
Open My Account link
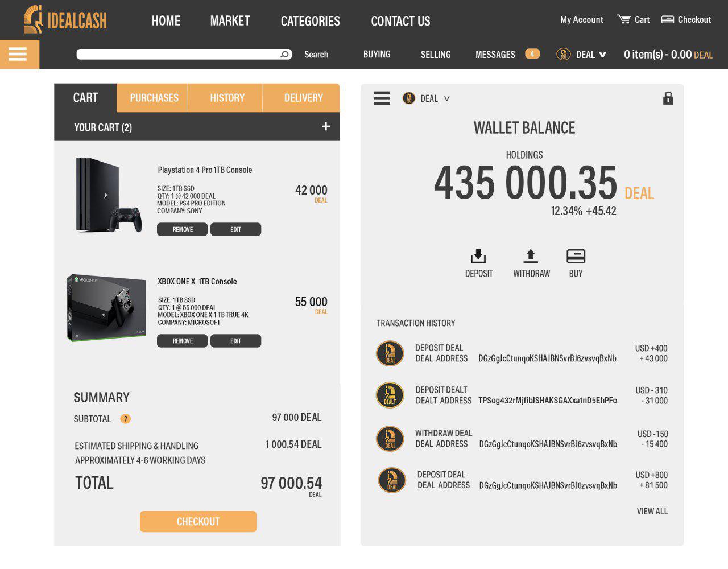tap(581, 19)
